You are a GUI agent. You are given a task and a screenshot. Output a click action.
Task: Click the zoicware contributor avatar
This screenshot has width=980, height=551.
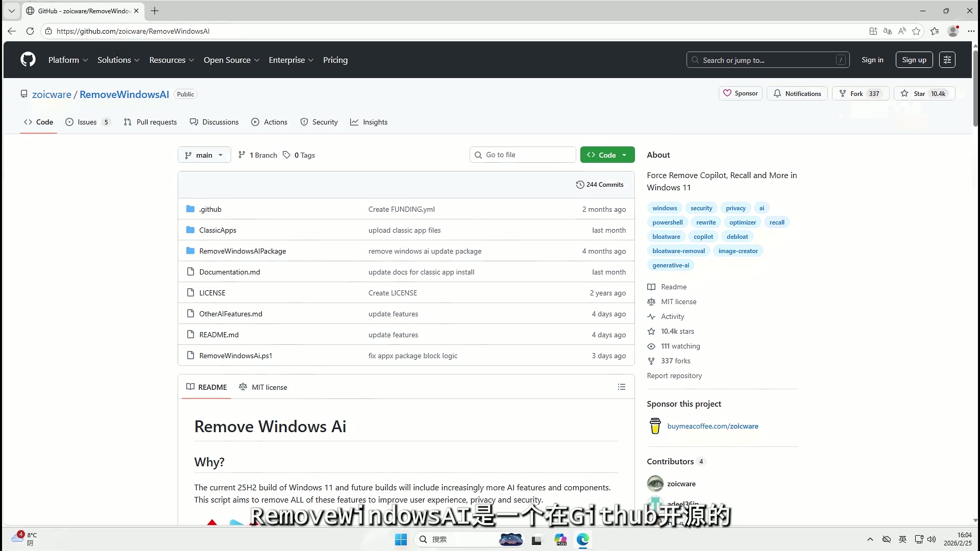pyautogui.click(x=655, y=484)
